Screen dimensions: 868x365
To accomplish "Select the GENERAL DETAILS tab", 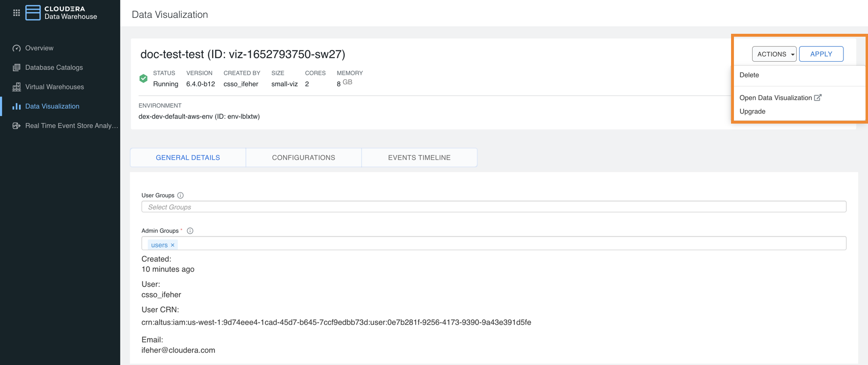I will tap(188, 158).
